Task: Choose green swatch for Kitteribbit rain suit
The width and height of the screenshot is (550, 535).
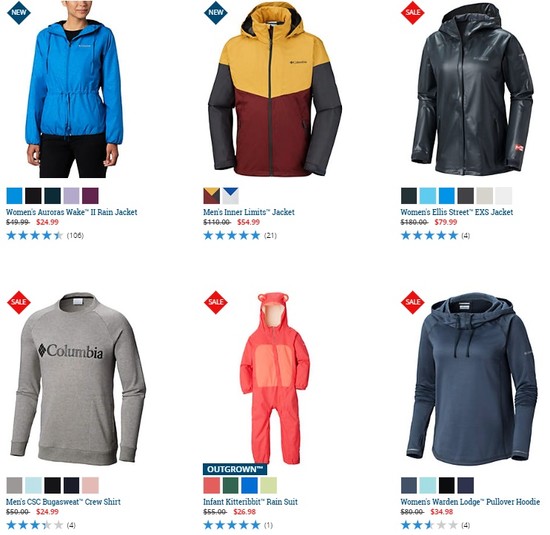Action: pyautogui.click(x=230, y=486)
